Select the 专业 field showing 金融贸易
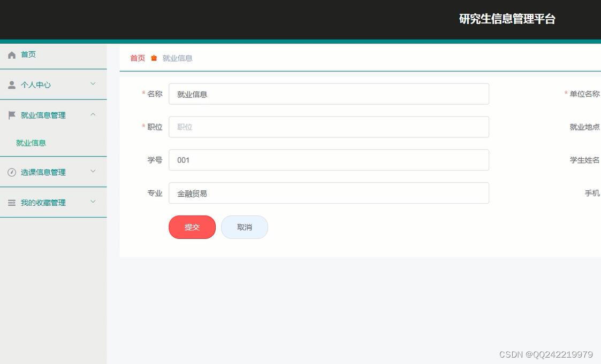 329,193
